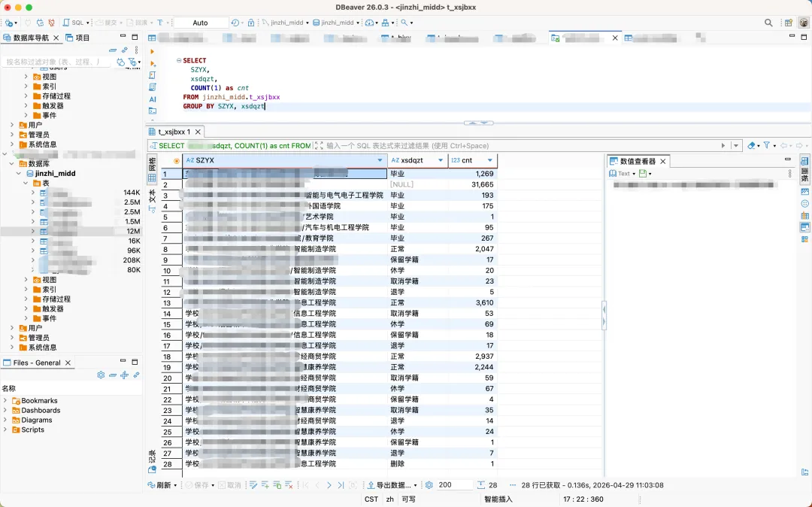Click the global search icon at top right

768,23
